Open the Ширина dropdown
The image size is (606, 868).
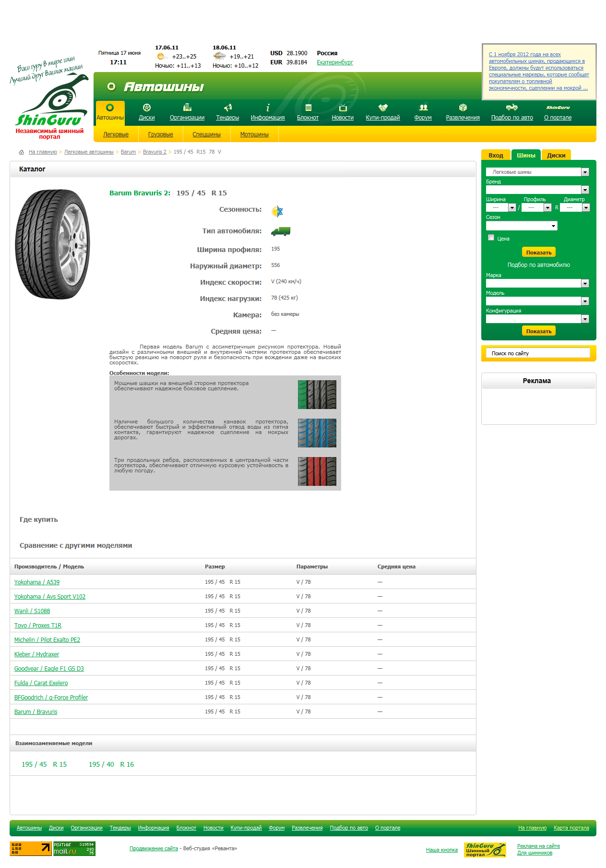(501, 207)
